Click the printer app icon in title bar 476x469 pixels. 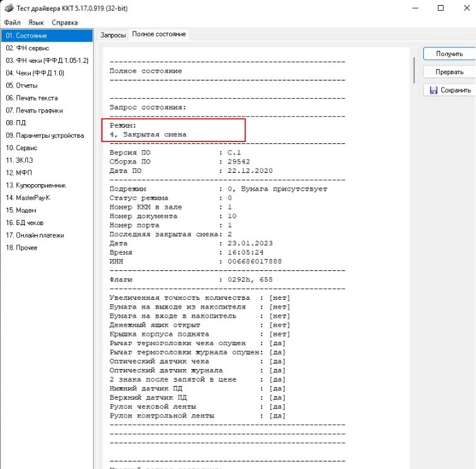[x=9, y=8]
